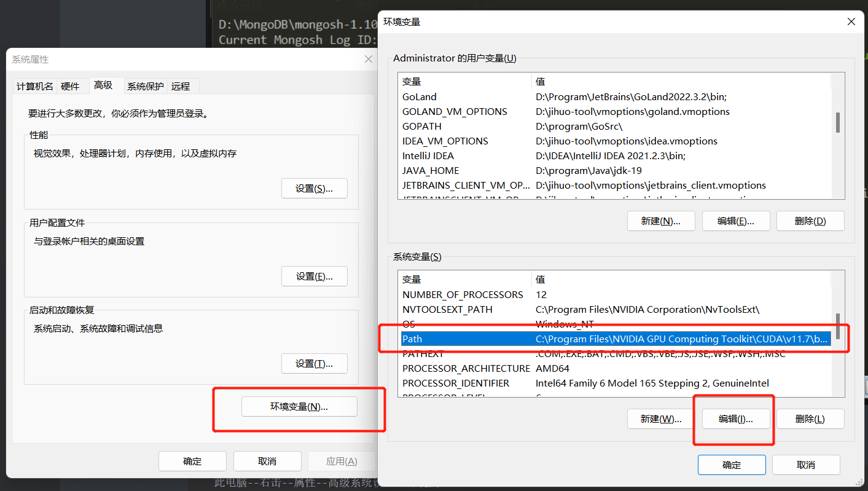Select the OS system variable row

coord(616,324)
